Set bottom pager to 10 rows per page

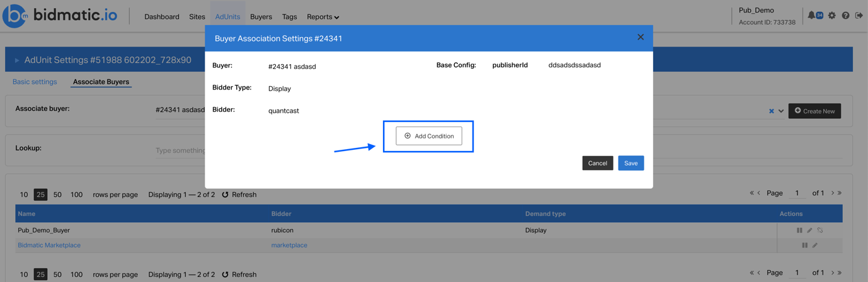[24, 274]
